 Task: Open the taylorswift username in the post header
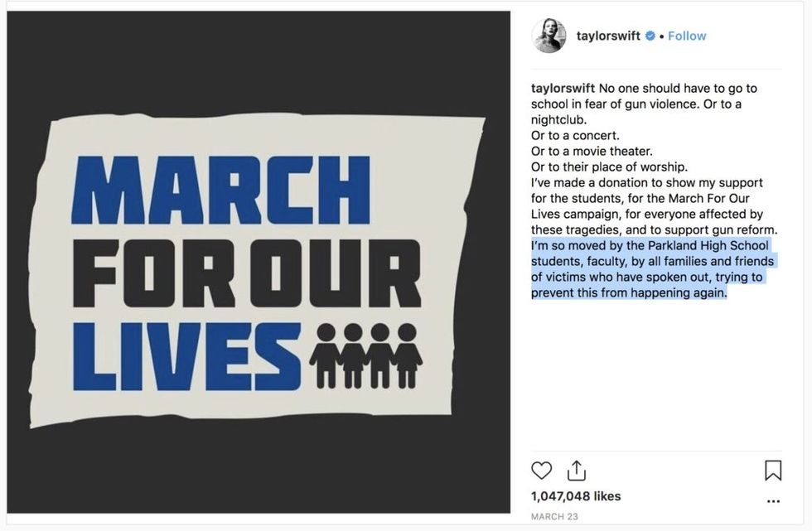(608, 36)
